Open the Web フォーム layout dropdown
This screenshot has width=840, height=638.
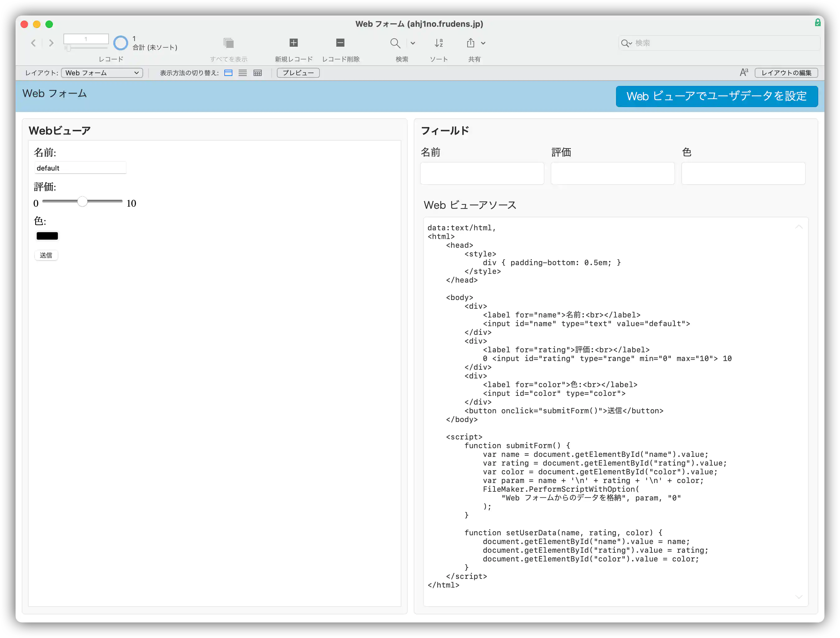click(x=102, y=73)
